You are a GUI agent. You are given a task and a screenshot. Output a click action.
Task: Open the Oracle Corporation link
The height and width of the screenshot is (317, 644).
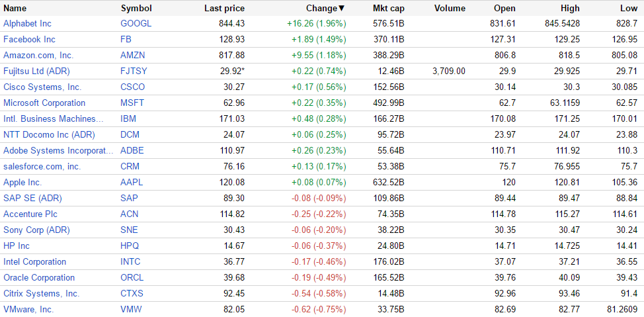click(39, 277)
